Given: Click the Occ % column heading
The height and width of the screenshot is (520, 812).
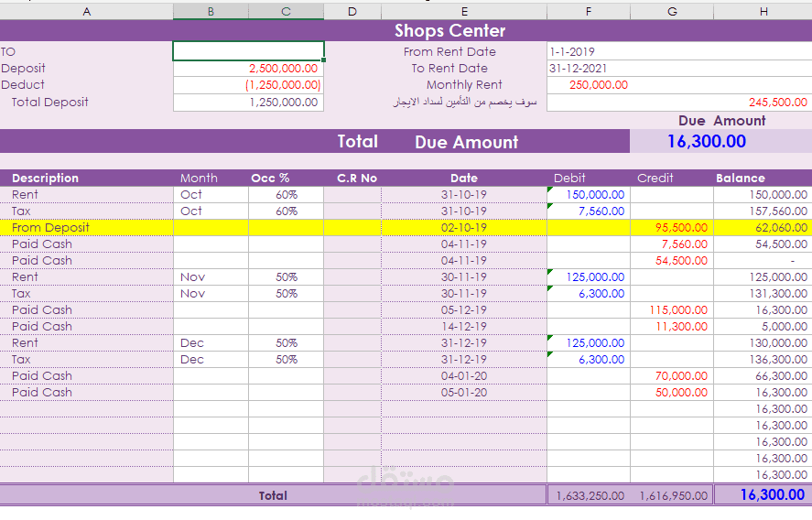Looking at the screenshot, I should 270,179.
